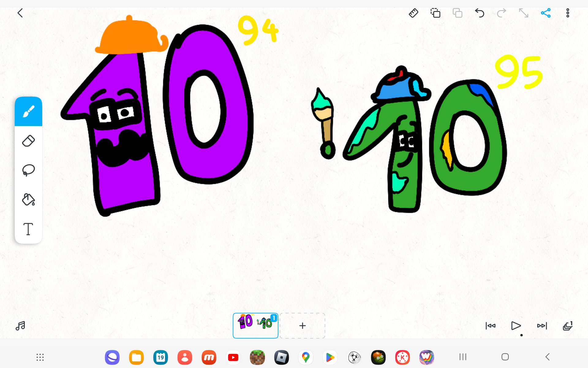588x368 pixels.
Task: Add music with the note icon
Action: 20,326
